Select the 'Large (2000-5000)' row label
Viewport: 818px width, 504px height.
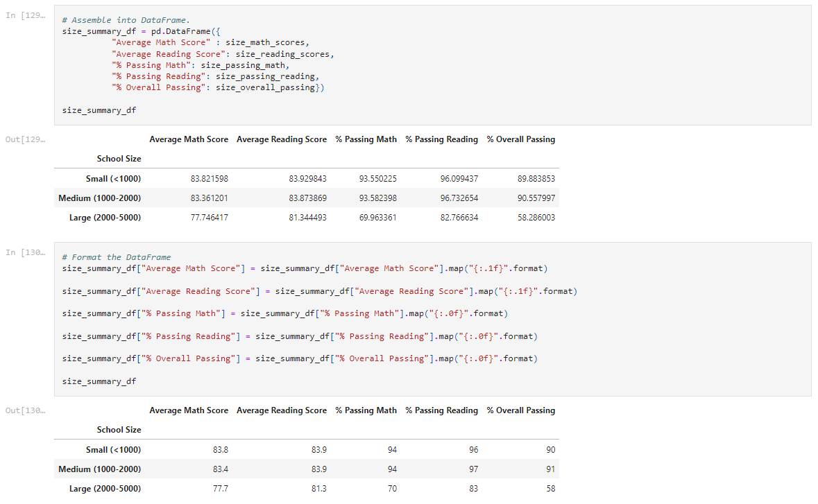click(x=105, y=217)
